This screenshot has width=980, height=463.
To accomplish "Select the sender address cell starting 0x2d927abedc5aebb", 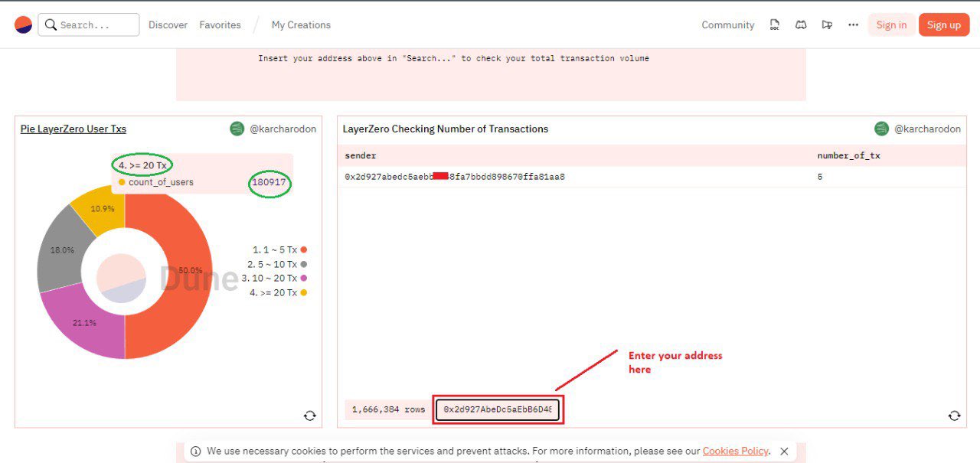I will tap(455, 177).
